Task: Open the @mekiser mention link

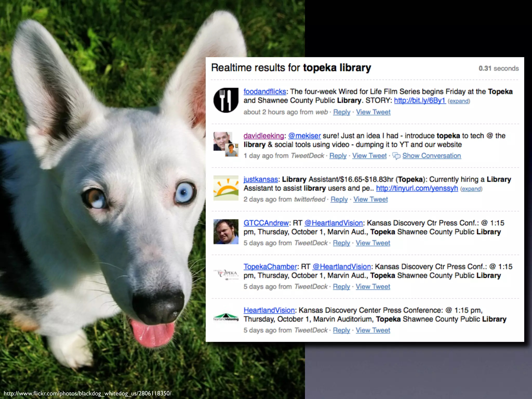Action: coord(304,136)
